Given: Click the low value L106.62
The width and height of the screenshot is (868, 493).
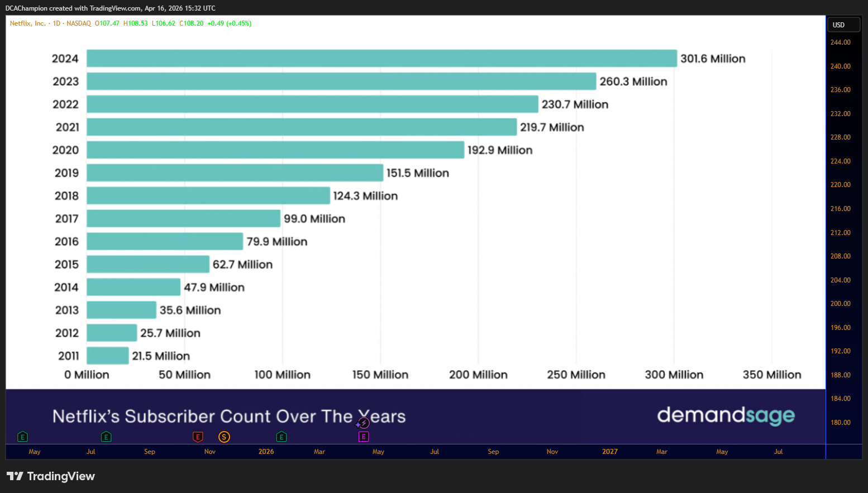Looking at the screenshot, I should 164,23.
